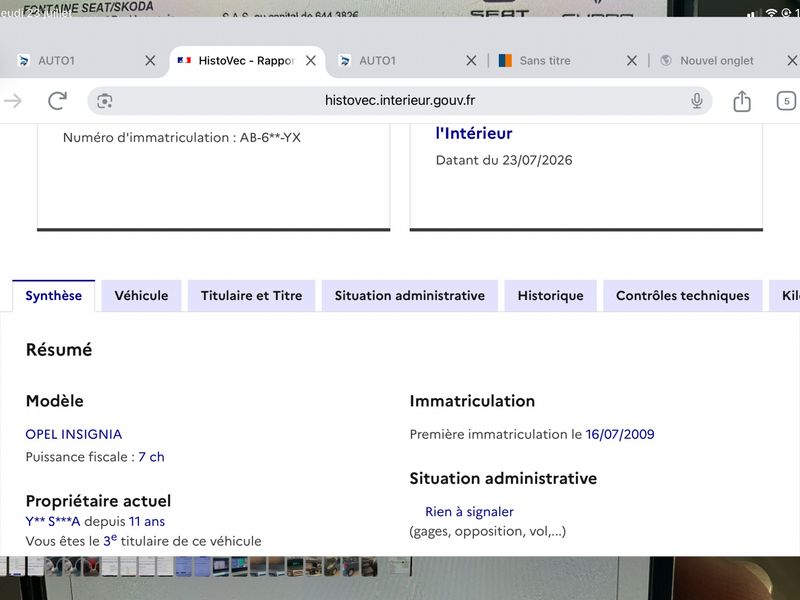Screen dimensions: 800x600
Task: Select owner name Y** S***A
Action: (53, 521)
